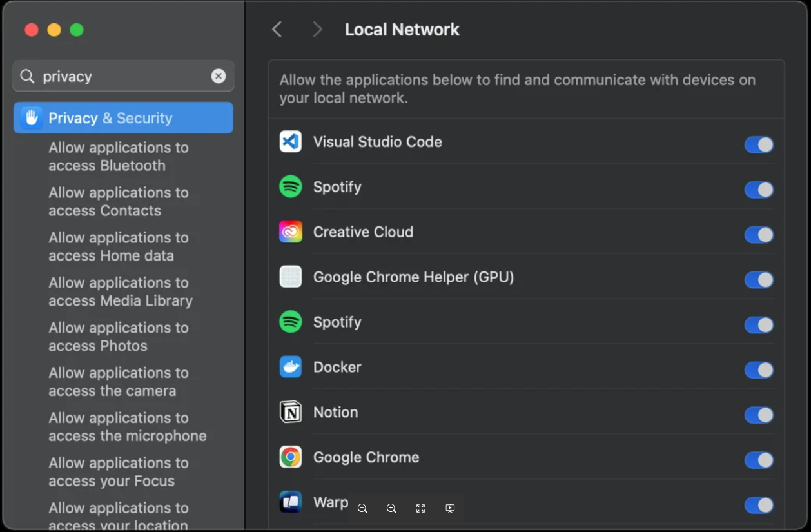Click the Notion label
The height and width of the screenshot is (532, 811).
[335, 412]
